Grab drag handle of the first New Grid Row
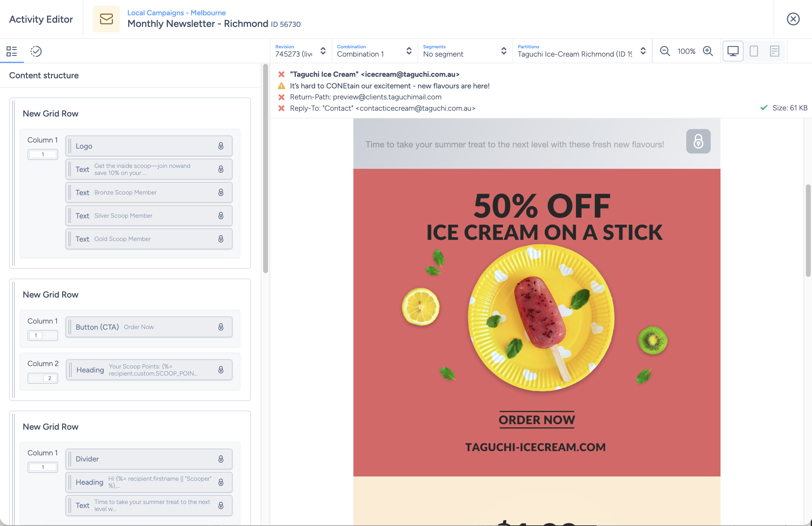This screenshot has width=812, height=526. point(13,183)
